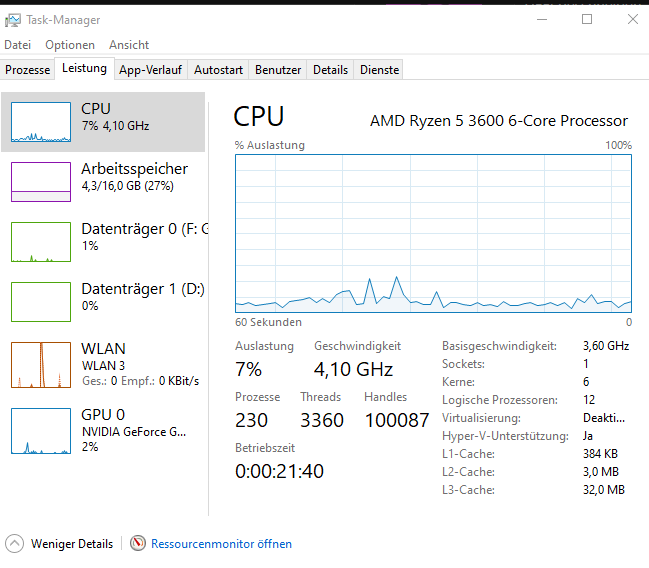Select Datenträger 1 (D:) graph thumbnail

click(x=40, y=302)
